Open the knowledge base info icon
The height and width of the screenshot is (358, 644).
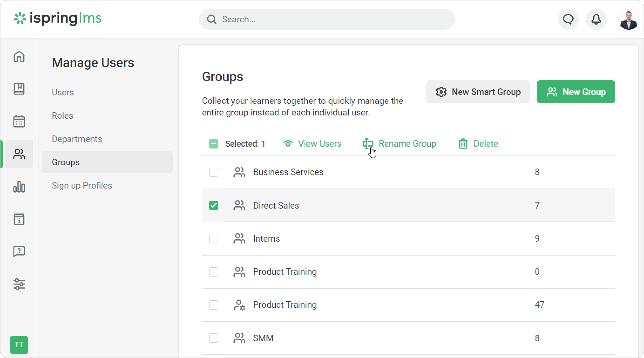pyautogui.click(x=19, y=219)
